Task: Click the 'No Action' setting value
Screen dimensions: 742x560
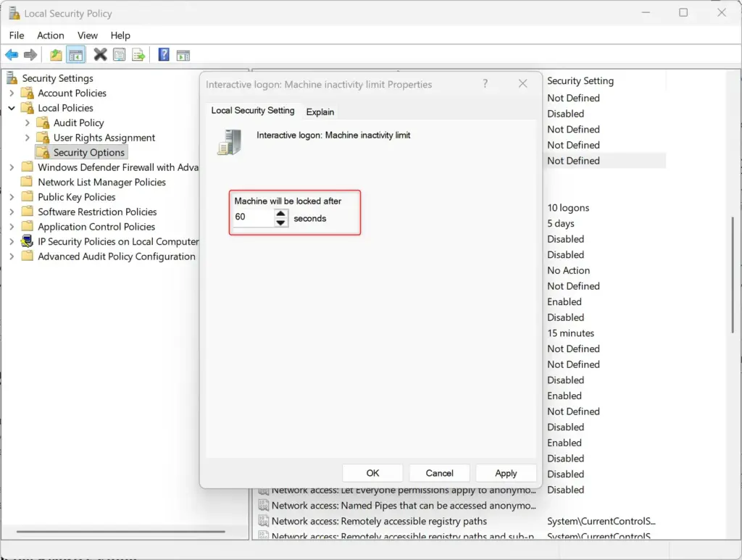Action: [x=568, y=270]
